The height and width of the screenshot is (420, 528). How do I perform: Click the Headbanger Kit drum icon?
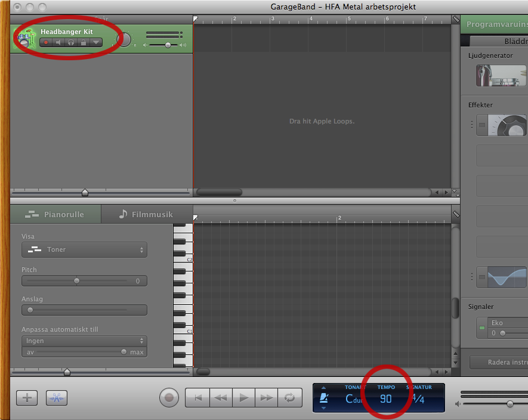[26, 38]
